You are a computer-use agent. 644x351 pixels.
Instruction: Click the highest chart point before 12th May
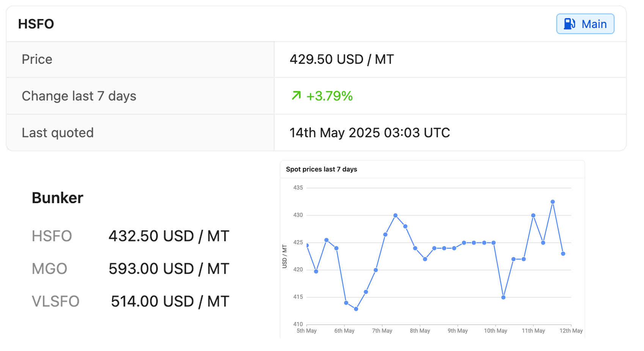coord(553,202)
